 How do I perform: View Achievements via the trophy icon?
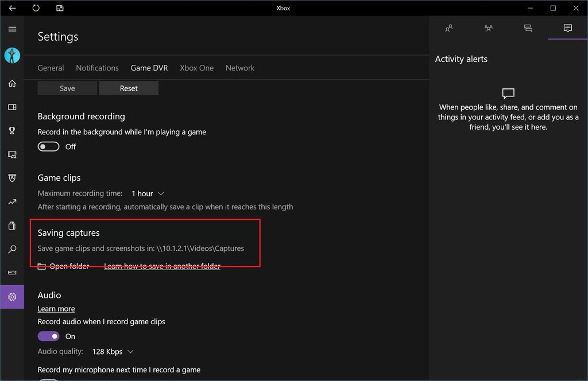(x=11, y=130)
